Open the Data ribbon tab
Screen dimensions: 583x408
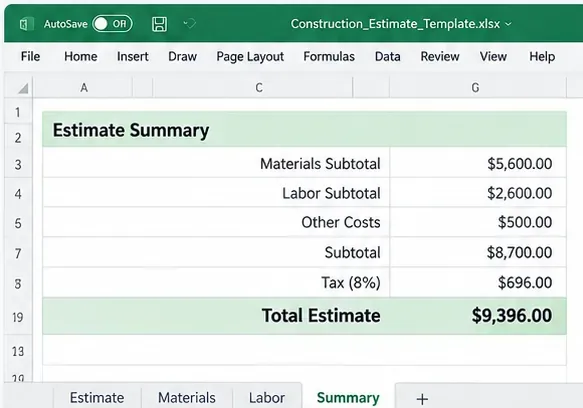coord(387,57)
